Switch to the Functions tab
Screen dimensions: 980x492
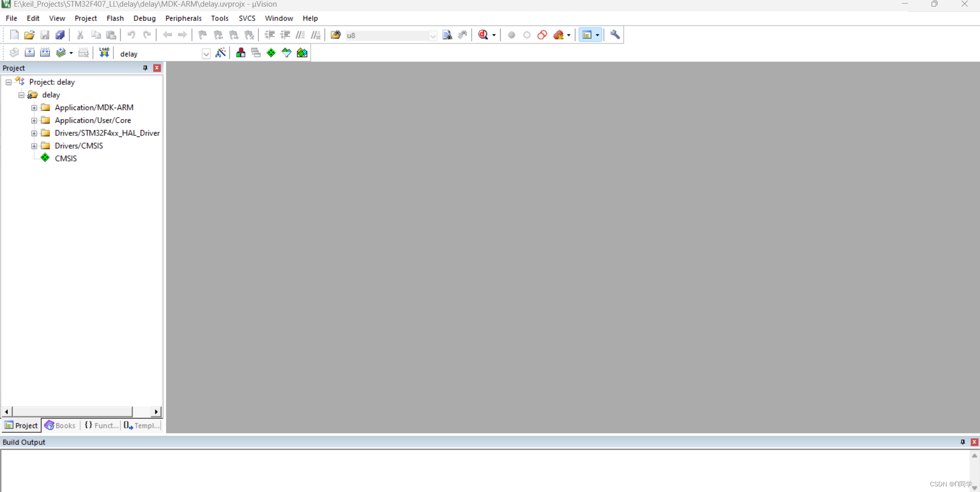[101, 426]
